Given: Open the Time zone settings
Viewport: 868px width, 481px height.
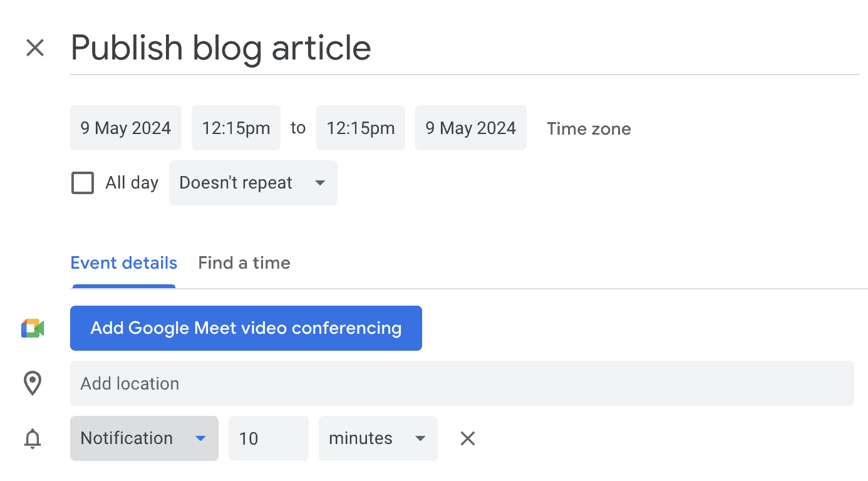Looking at the screenshot, I should click(x=589, y=128).
